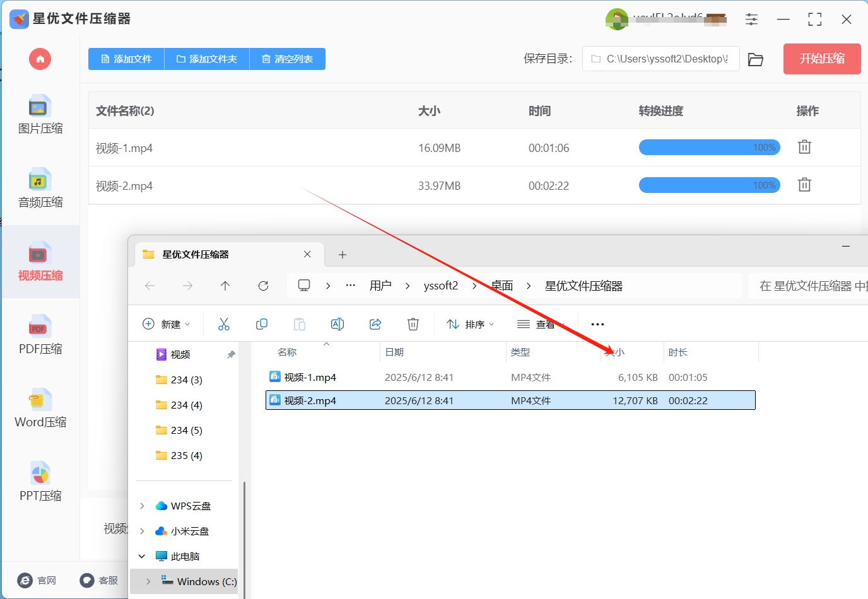Sort by 日期 column header

(x=394, y=352)
